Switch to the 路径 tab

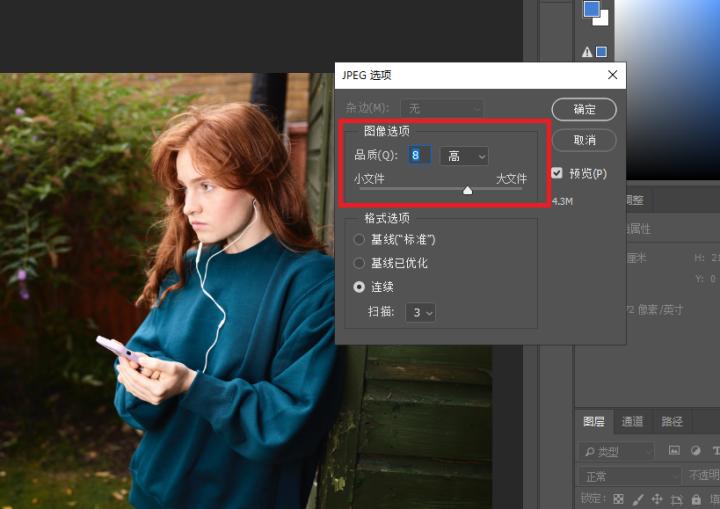(672, 422)
